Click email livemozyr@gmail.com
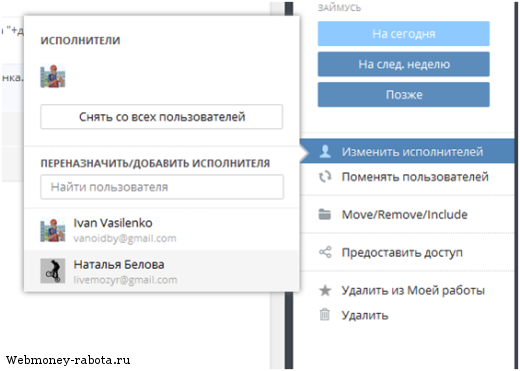Screen dimensions: 520x371 click(125, 280)
